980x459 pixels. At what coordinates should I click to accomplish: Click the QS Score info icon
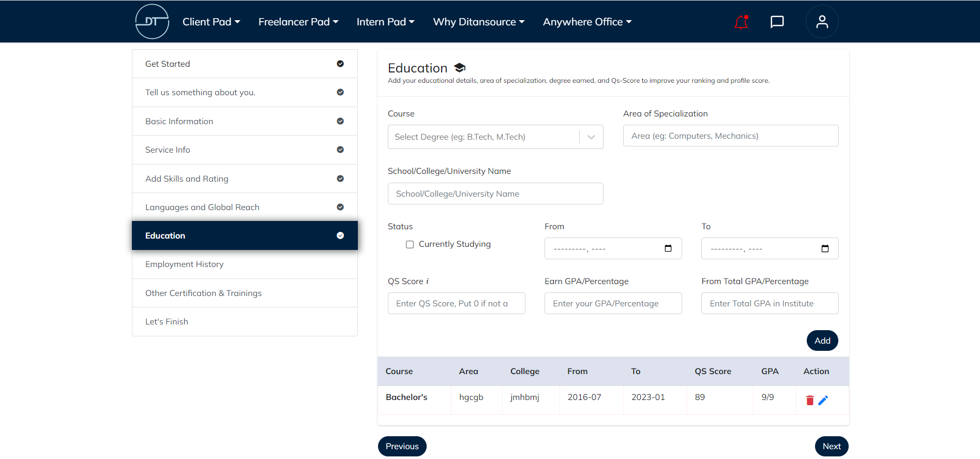[x=427, y=282]
